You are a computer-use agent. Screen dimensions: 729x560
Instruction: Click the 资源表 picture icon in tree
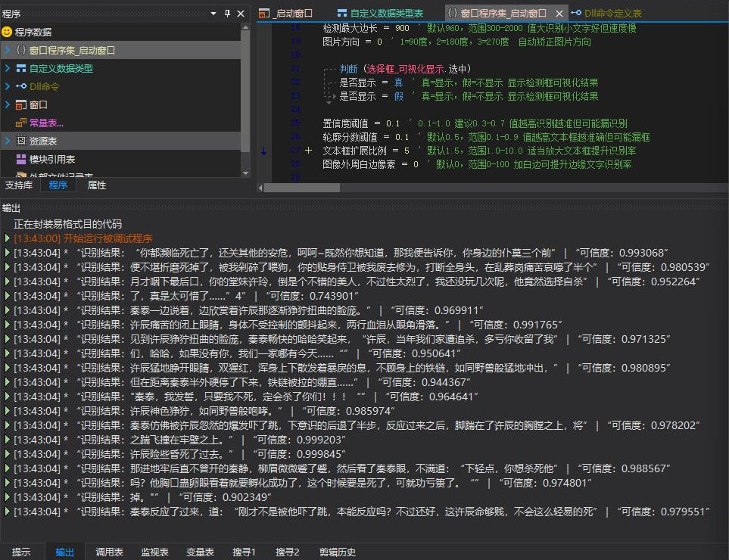point(20,141)
